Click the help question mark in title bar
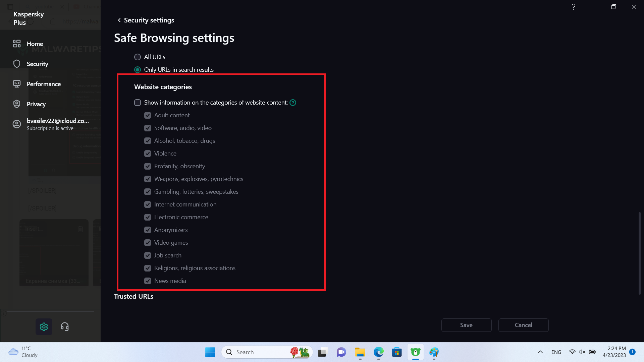The image size is (644, 362). pos(574,7)
